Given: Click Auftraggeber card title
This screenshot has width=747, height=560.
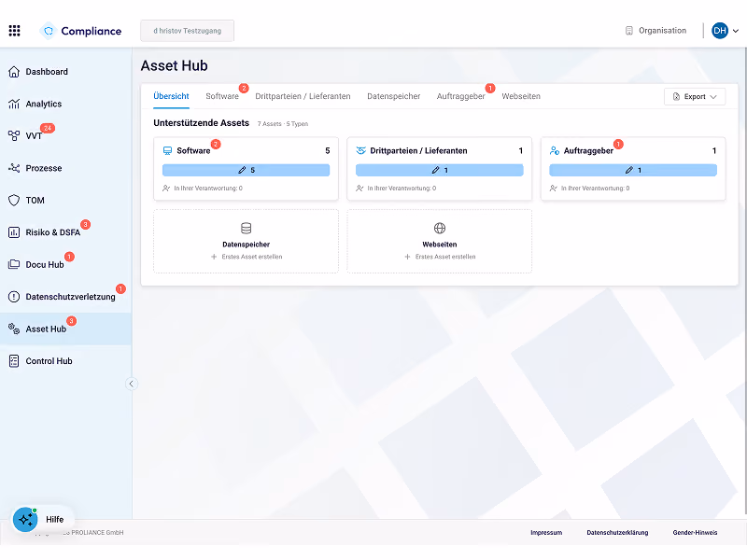Looking at the screenshot, I should click(x=588, y=151).
